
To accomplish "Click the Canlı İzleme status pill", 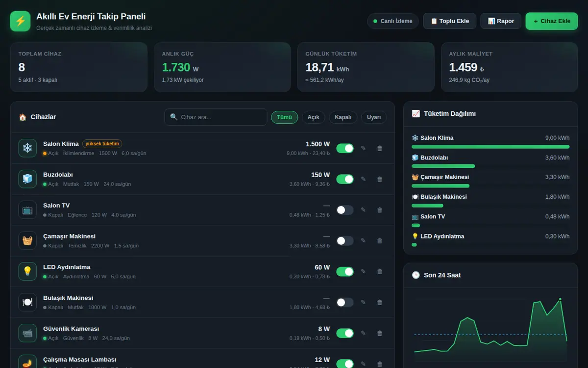I will click(x=393, y=21).
